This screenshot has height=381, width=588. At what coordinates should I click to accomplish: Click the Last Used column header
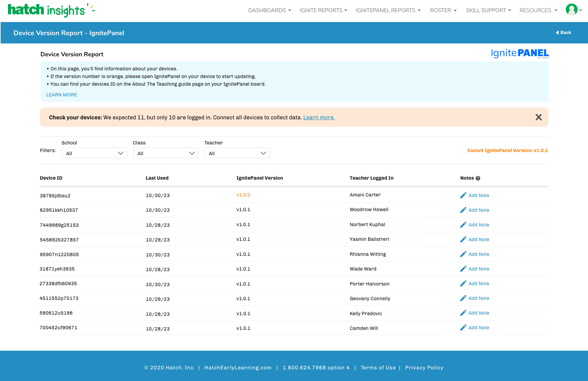point(157,178)
